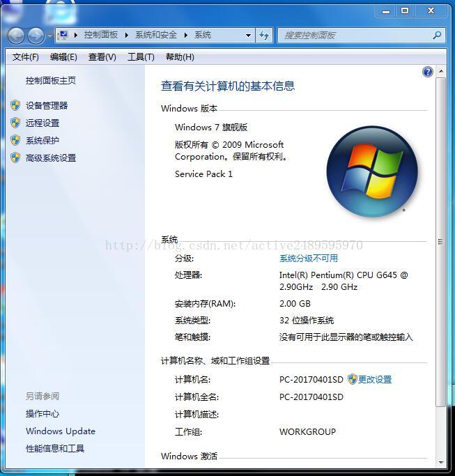The image size is (455, 476).
Task: Click the Forward navigation arrow button
Action: tap(36, 36)
